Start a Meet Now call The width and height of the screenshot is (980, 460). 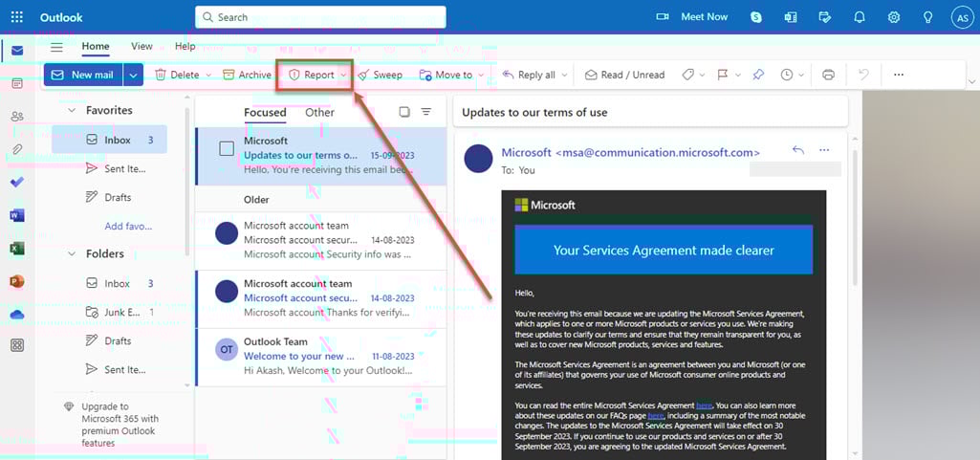click(692, 17)
